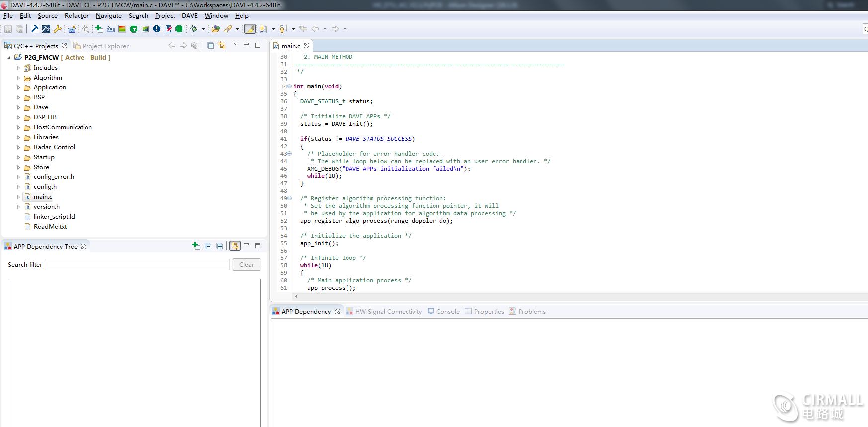The width and height of the screenshot is (868, 427).
Task: Switch to the HW Signal Connectivity tab
Action: coord(388,312)
